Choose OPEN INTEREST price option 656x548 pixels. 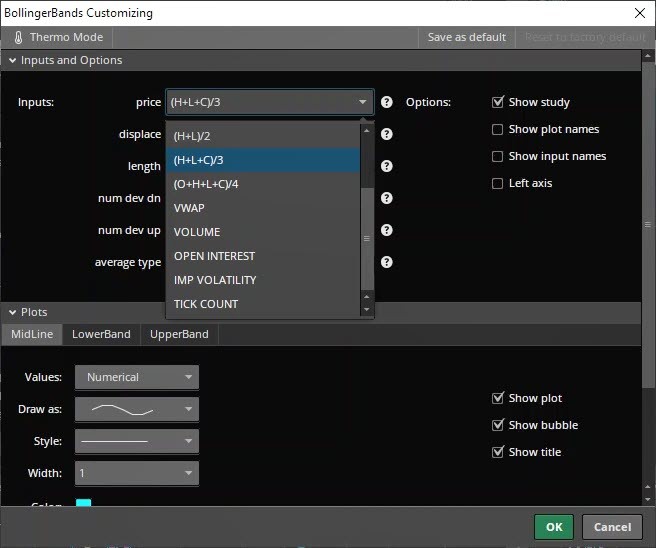coord(263,256)
